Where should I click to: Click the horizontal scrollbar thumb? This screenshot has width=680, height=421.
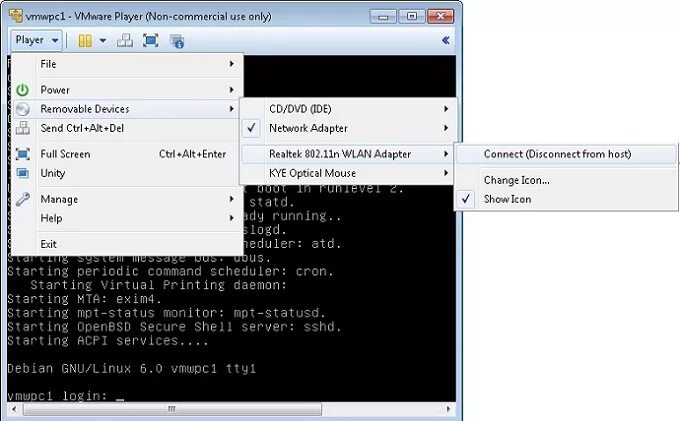(172, 409)
